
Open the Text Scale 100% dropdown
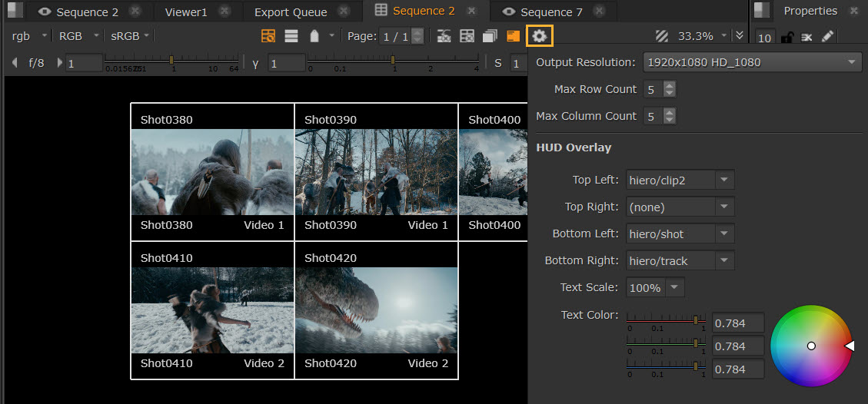[656, 287]
